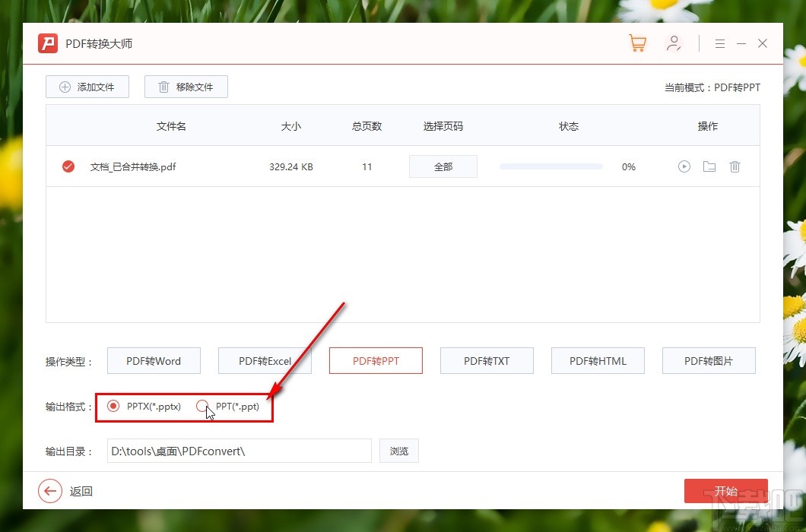Delete 文档_已合并转换.pdf with trash icon
This screenshot has height=532, width=806.
[x=735, y=166]
